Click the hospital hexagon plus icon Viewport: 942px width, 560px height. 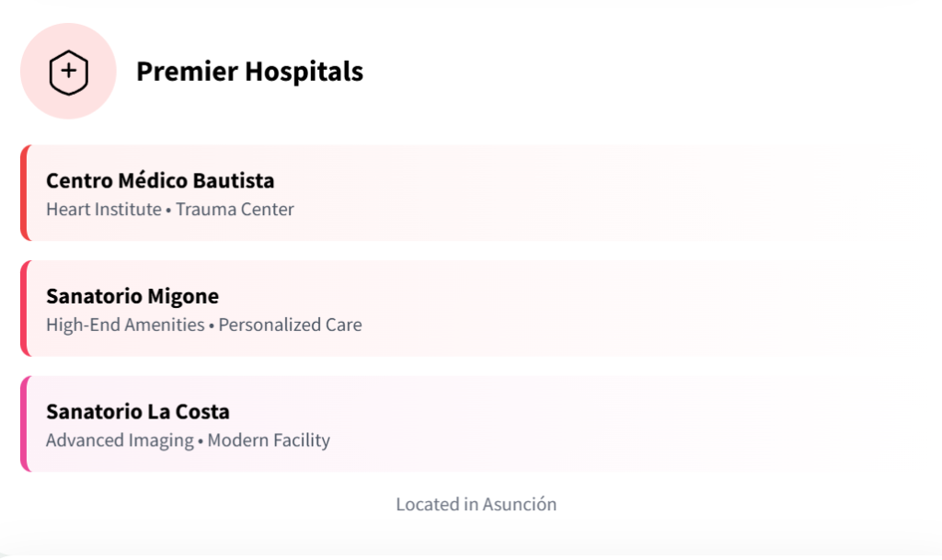pyautogui.click(x=68, y=72)
